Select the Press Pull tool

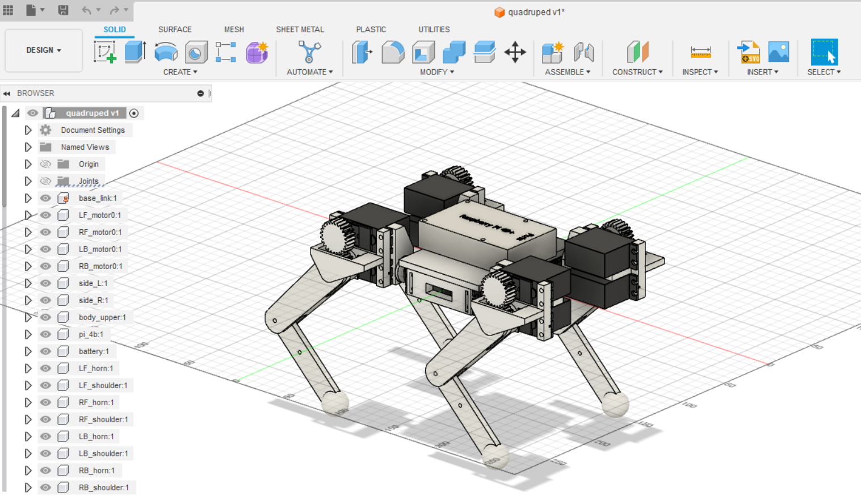click(x=362, y=52)
